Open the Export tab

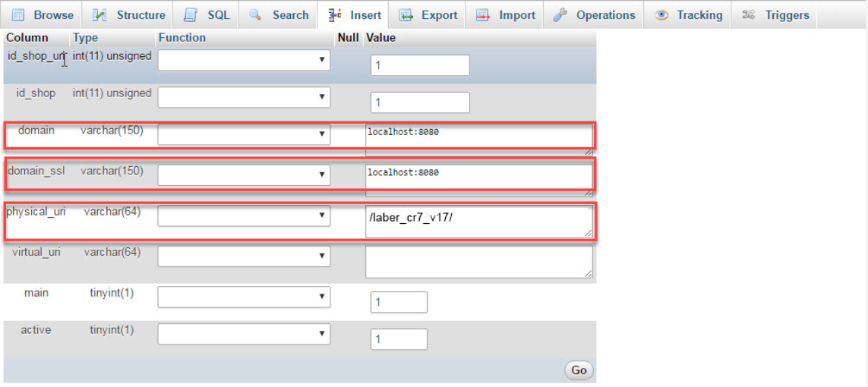[427, 15]
